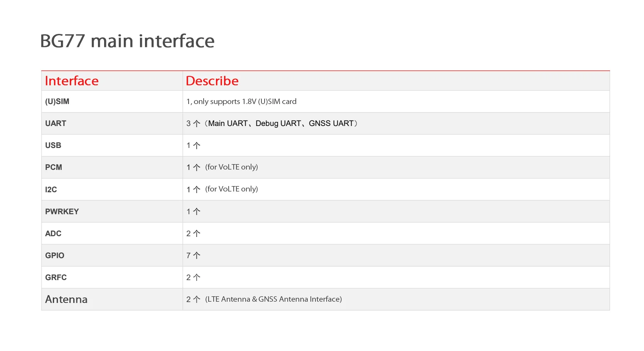Select the UART interface cell

pyautogui.click(x=56, y=123)
